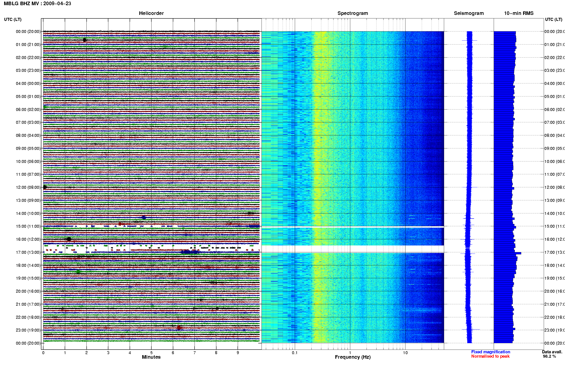Click the '06:00 (02:00)' left time label
Image resolution: width=588 pixels, height=368 pixels.
(x=28, y=109)
